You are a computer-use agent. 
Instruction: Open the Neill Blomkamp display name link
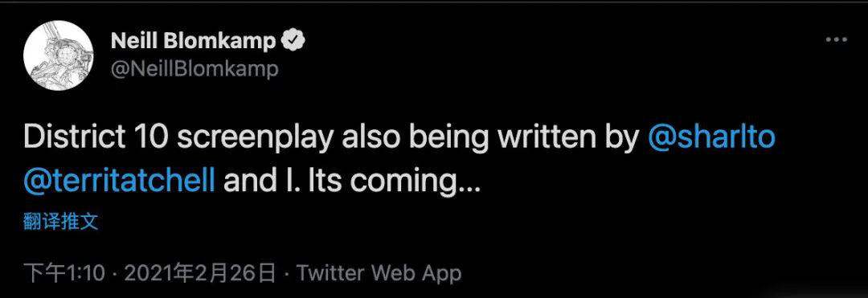193,41
